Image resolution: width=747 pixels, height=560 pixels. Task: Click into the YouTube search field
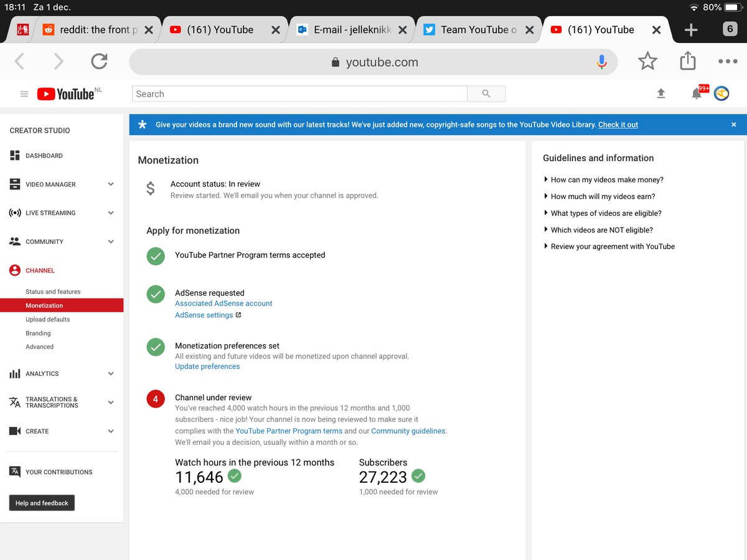pyautogui.click(x=299, y=94)
